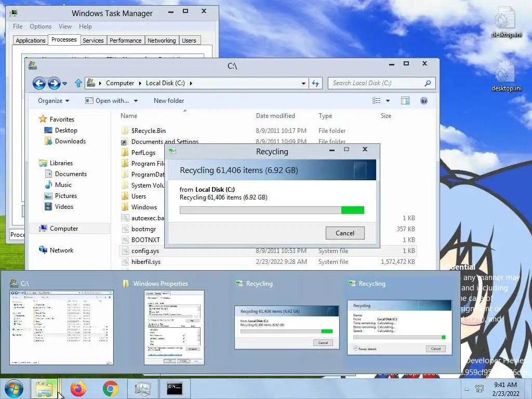The width and height of the screenshot is (532, 399).
Task: Select Windows Properties thumbnail preview
Action: (174, 327)
